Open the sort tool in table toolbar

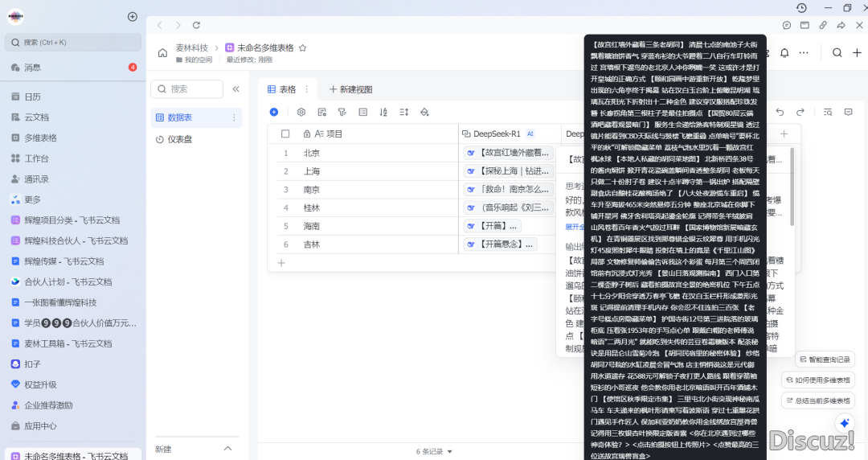(383, 112)
